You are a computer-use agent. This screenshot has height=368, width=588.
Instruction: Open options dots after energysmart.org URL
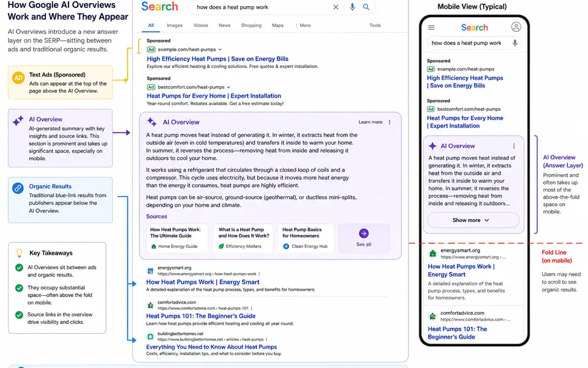click(x=259, y=274)
